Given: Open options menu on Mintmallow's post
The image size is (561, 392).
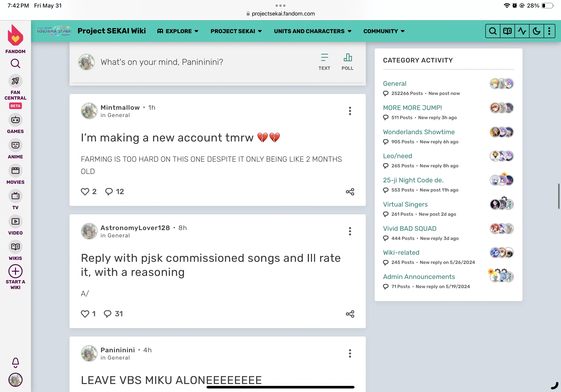Looking at the screenshot, I should tap(350, 111).
